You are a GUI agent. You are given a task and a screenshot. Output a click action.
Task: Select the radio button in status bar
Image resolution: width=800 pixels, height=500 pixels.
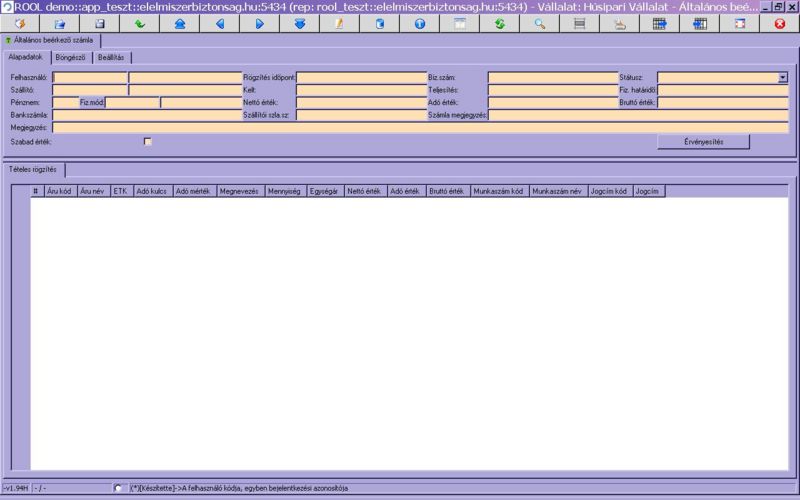point(120,488)
